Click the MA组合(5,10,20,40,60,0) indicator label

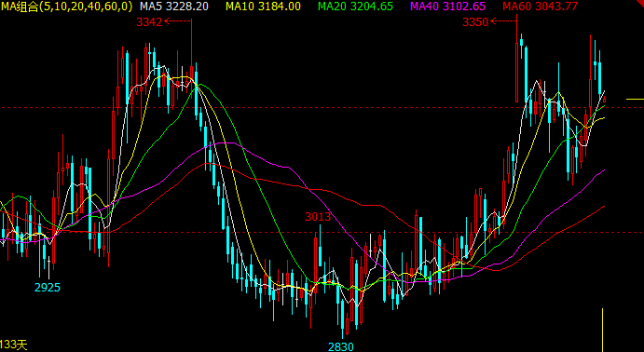[66, 7]
